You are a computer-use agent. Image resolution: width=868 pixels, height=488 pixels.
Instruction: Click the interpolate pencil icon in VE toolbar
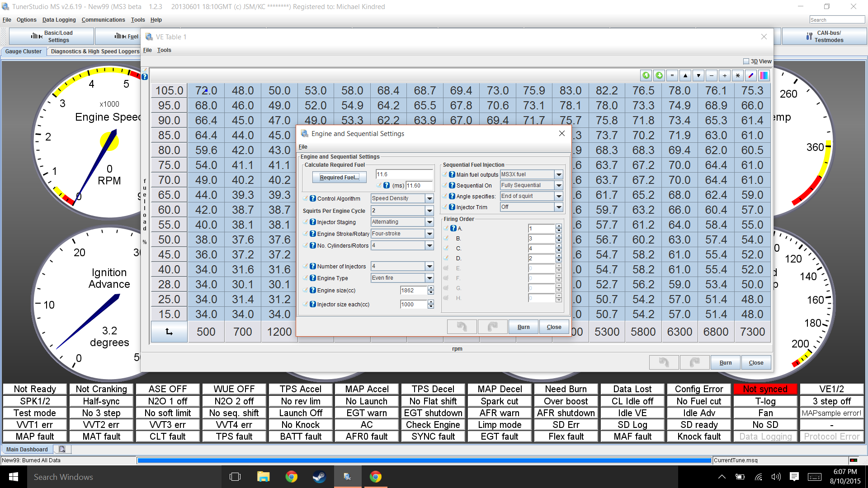click(x=751, y=75)
